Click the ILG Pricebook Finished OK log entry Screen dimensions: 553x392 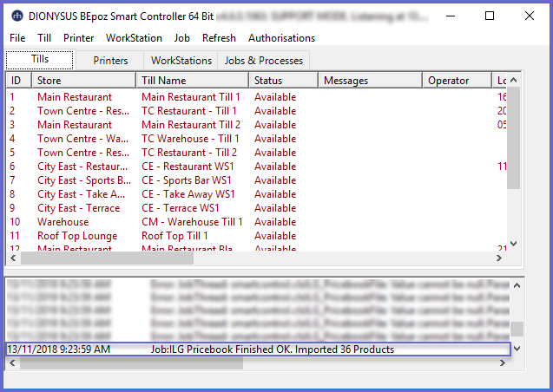click(x=256, y=350)
